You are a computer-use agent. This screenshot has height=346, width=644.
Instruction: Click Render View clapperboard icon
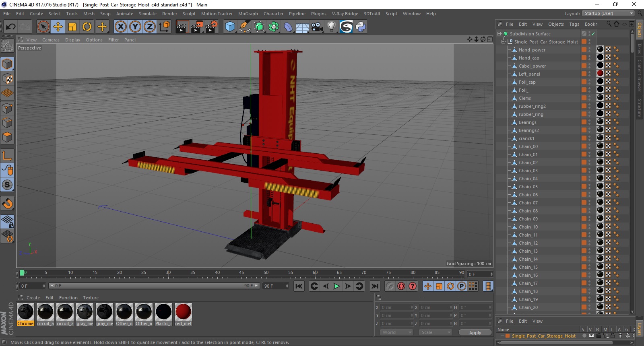point(182,27)
